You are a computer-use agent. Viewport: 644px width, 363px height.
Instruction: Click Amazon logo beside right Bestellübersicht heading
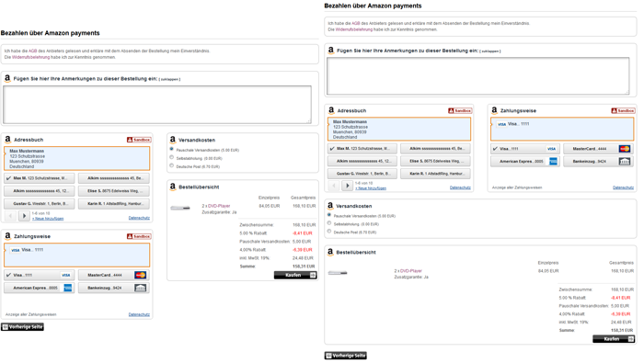click(x=330, y=252)
